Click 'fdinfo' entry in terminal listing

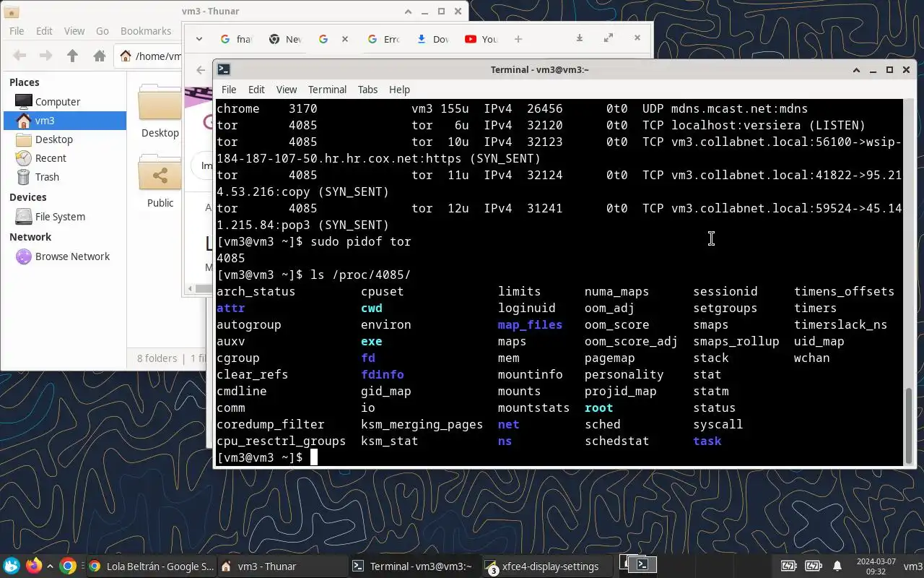(382, 374)
